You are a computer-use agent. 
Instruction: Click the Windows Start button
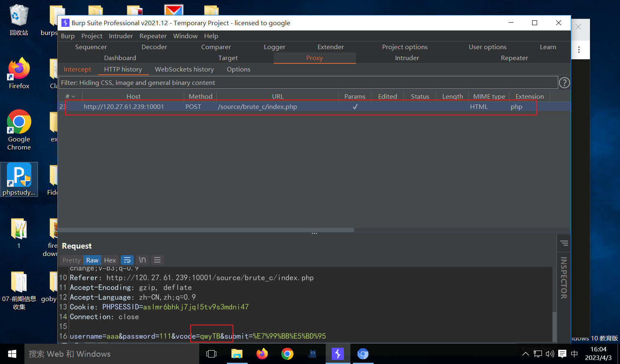(12, 354)
